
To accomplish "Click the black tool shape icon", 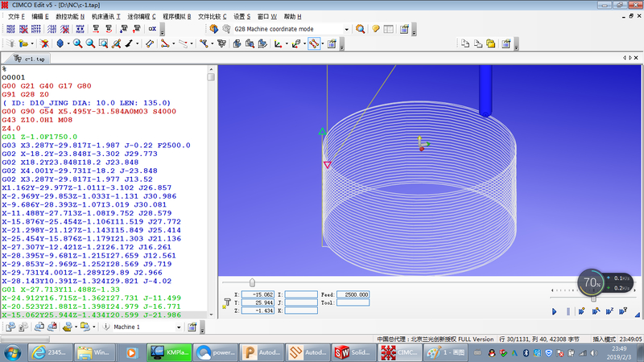I will pos(130,43).
